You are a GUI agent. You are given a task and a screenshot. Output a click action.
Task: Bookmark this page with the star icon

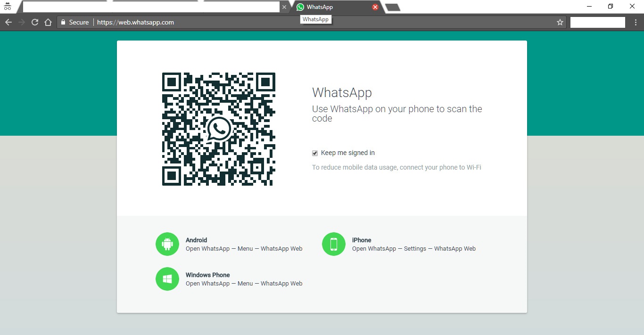(x=560, y=22)
